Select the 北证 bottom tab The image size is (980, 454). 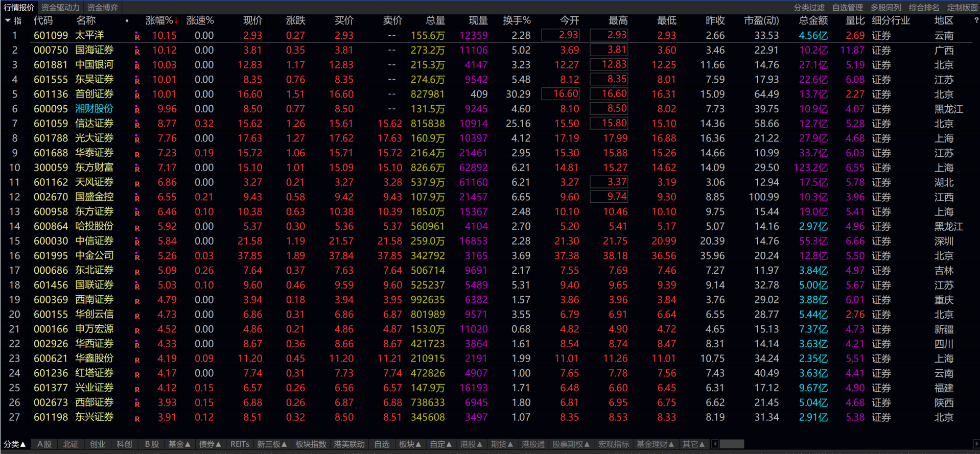pyautogui.click(x=71, y=444)
